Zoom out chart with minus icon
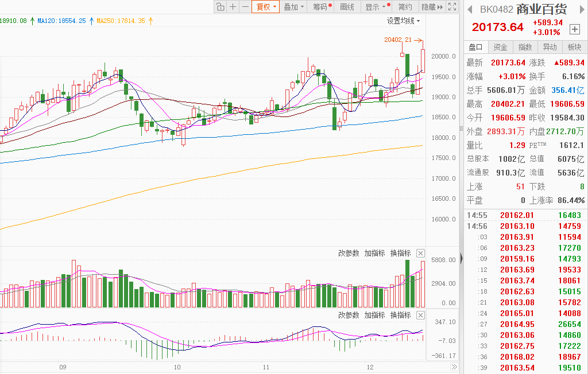 (x=245, y=7)
